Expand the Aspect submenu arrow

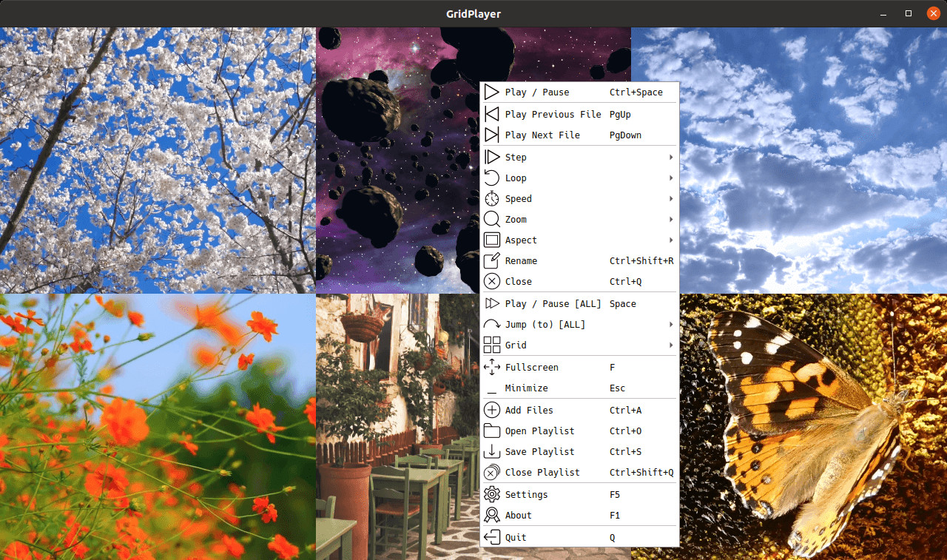tap(671, 240)
